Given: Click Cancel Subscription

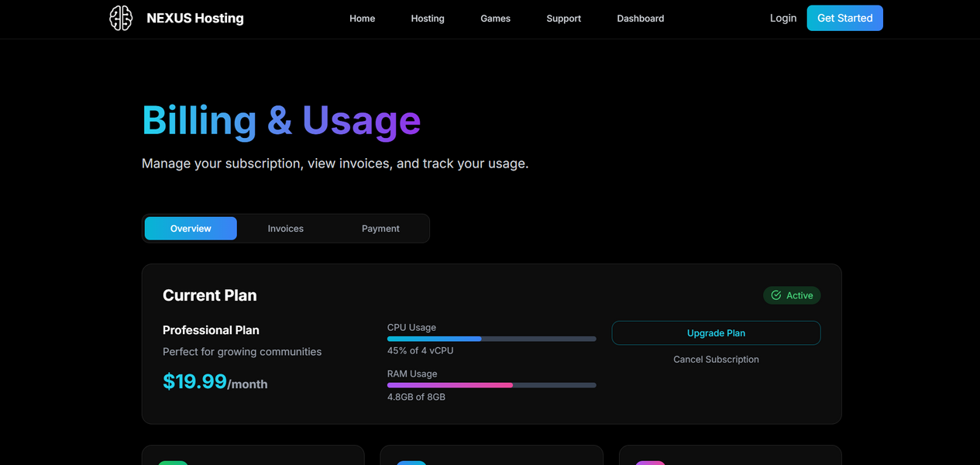Looking at the screenshot, I should point(716,359).
